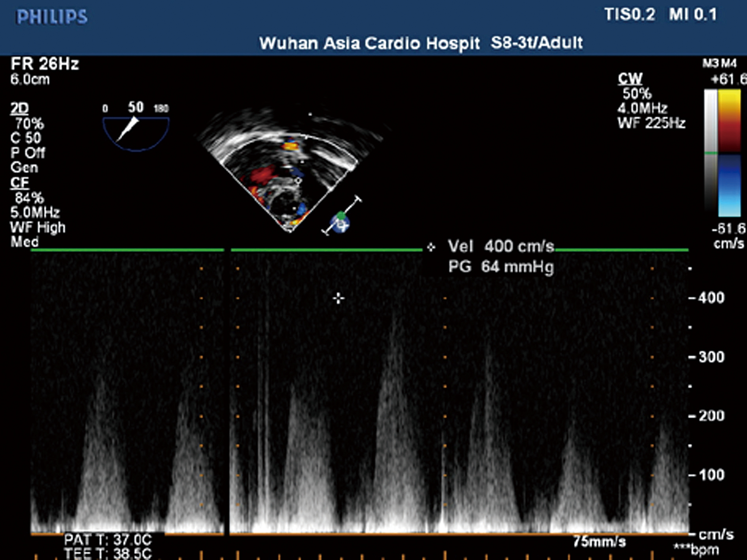This screenshot has height=560, width=747.
Task: Click the 'cm/s' unit label on the baseline
Action: (x=716, y=534)
